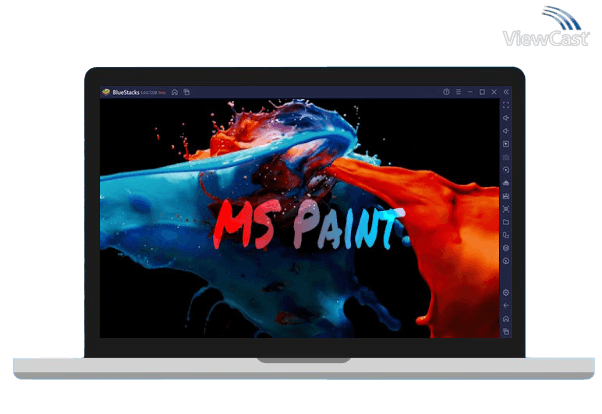
Task: Open the game controls keyboard icon
Action: tap(506, 157)
